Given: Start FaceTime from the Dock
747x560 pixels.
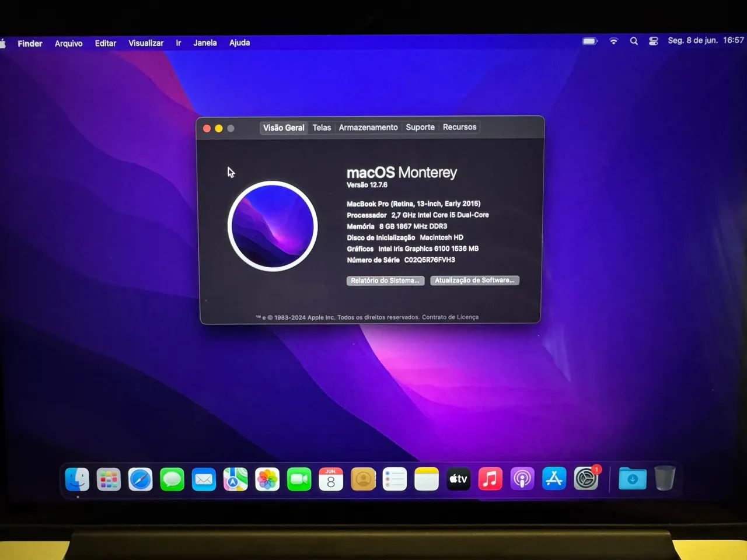Looking at the screenshot, I should 299,480.
